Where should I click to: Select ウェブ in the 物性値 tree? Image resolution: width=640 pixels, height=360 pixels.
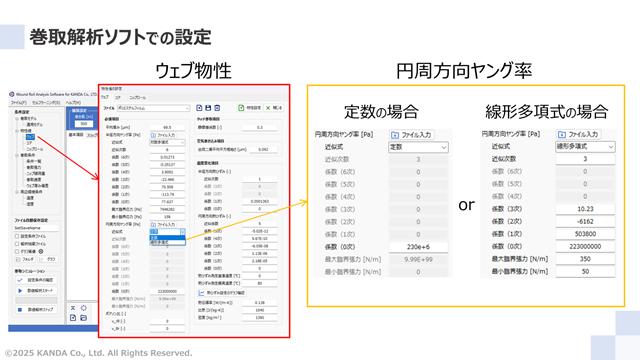(30, 137)
